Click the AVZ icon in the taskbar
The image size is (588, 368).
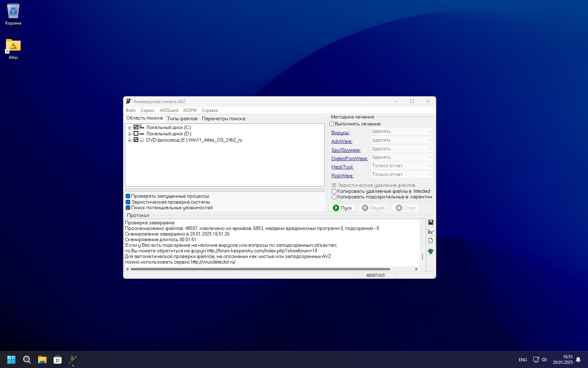[x=73, y=360]
